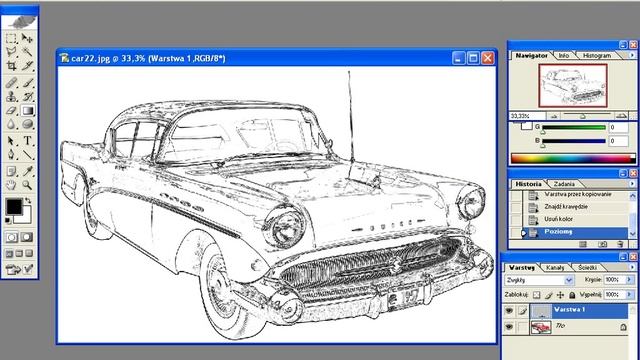
Task: Toggle lock all padlock icon
Action: [572, 295]
